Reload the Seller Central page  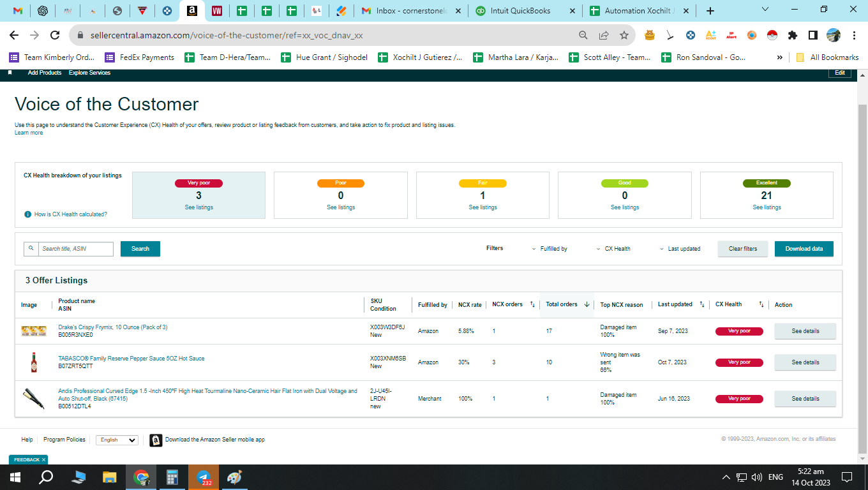[55, 36]
